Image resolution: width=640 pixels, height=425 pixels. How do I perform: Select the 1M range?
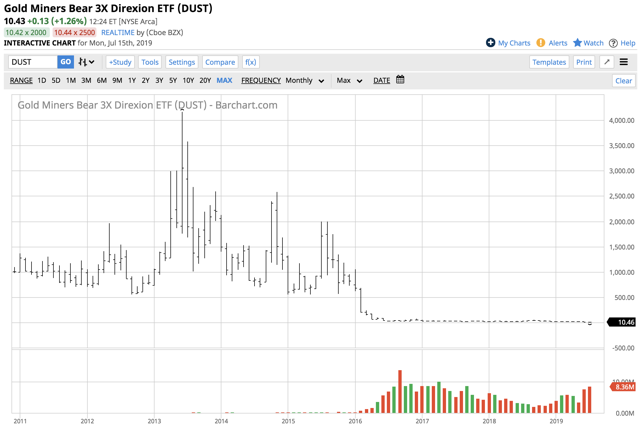[x=71, y=80]
